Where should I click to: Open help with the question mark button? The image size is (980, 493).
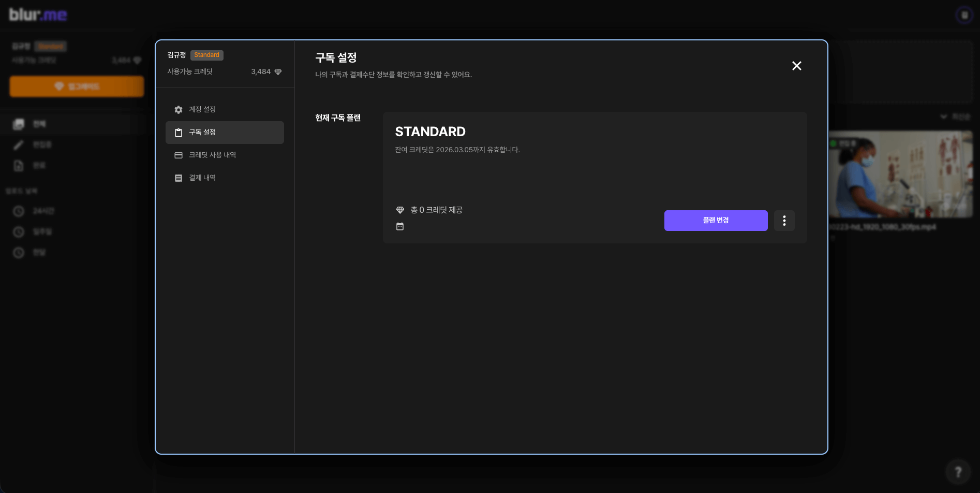coord(958,472)
